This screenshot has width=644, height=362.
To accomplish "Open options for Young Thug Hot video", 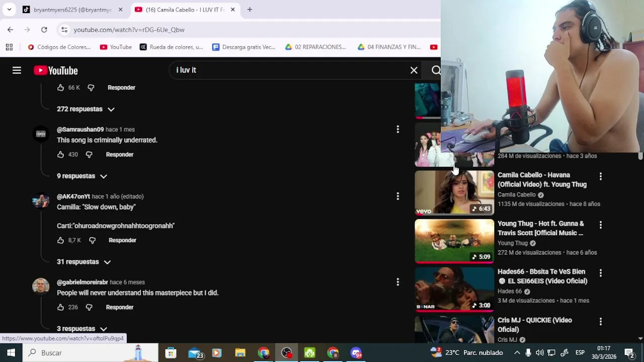I will click(600, 225).
